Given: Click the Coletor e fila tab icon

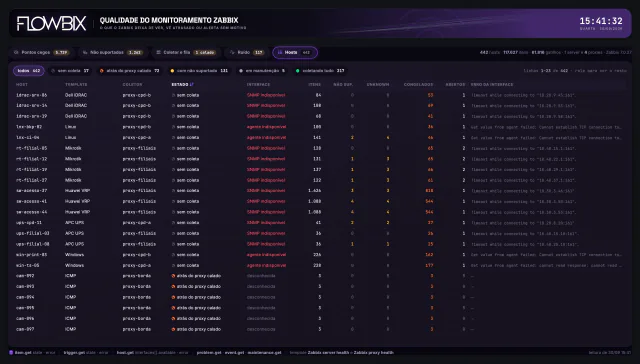Looking at the screenshot, I should [158, 52].
